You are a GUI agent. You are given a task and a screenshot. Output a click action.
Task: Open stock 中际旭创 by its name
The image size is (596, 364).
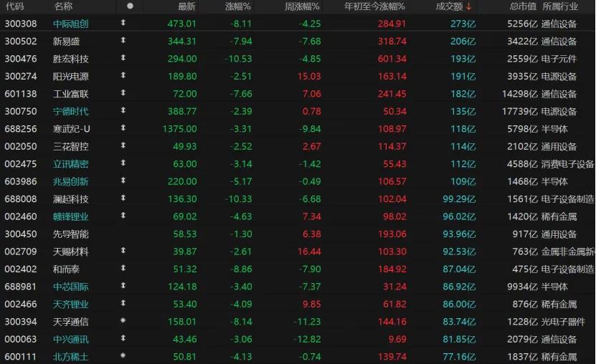(x=71, y=24)
